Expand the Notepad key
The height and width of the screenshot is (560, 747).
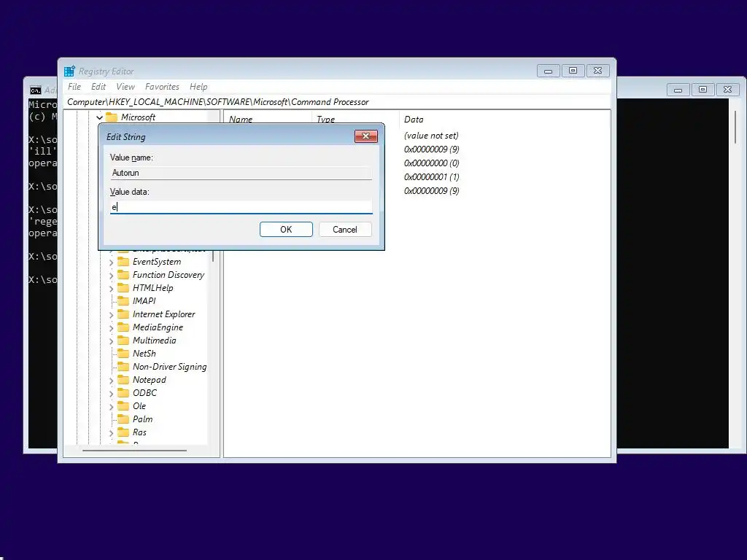point(111,381)
